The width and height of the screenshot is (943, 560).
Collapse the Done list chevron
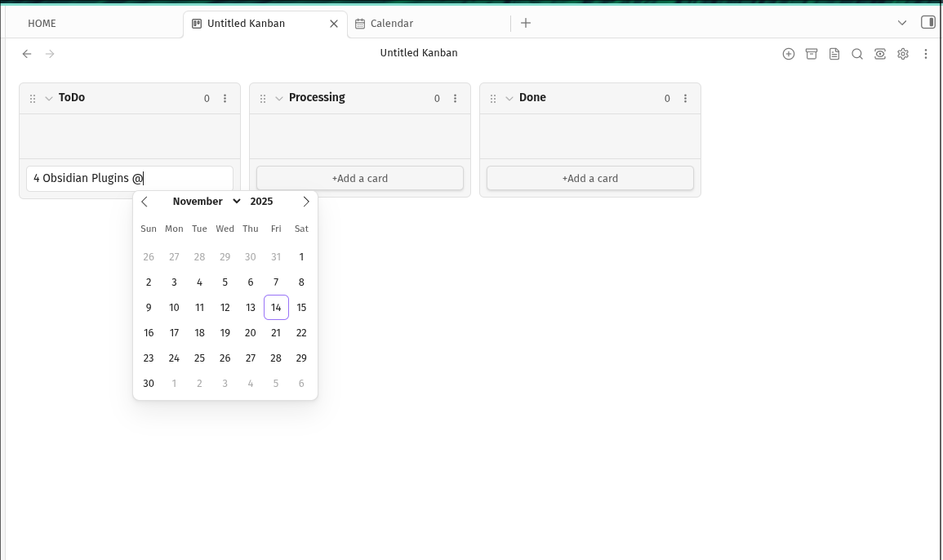[x=509, y=99]
